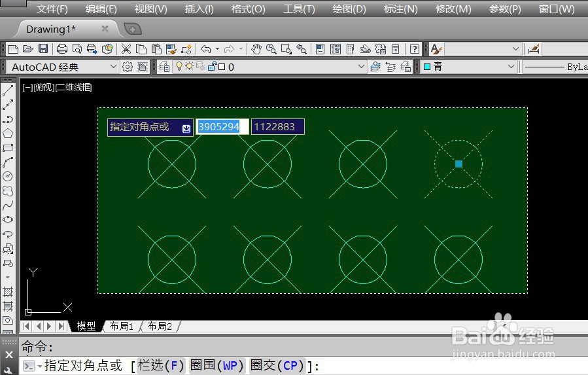Choose 圈交(CP) option in command line

tap(277, 365)
